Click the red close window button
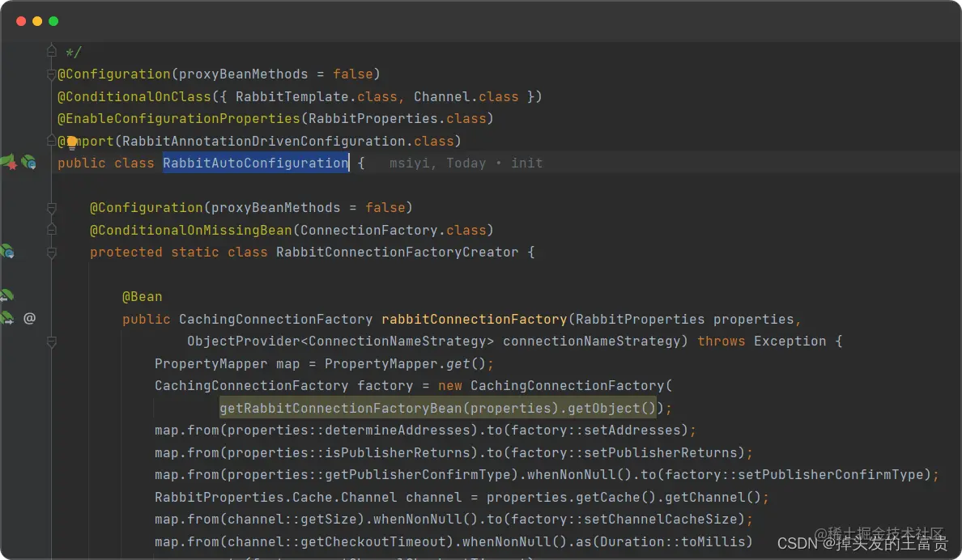Viewport: 962px width, 560px height. [21, 21]
